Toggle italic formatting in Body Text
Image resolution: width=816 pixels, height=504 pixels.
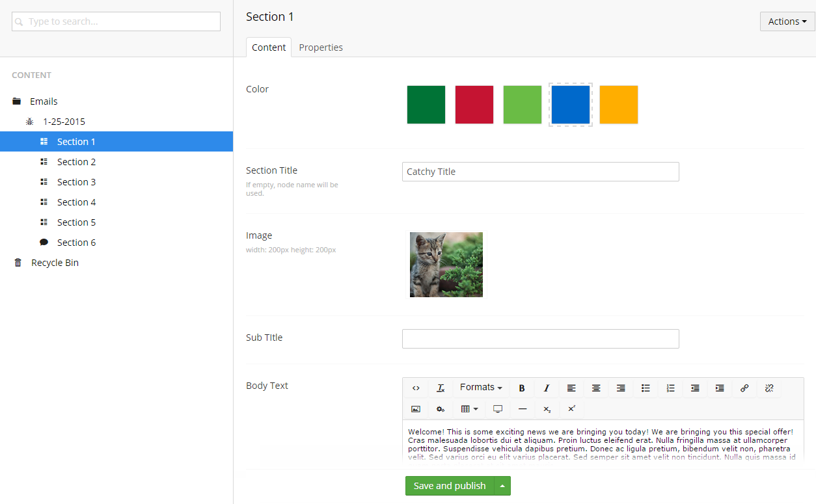coord(547,388)
